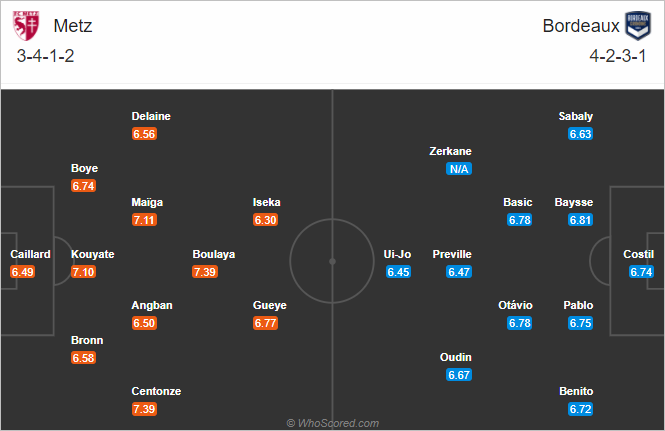Screen dimensions: 665x431
Task: Click Oudin's 6.67 rating badge
Action: coord(459,375)
